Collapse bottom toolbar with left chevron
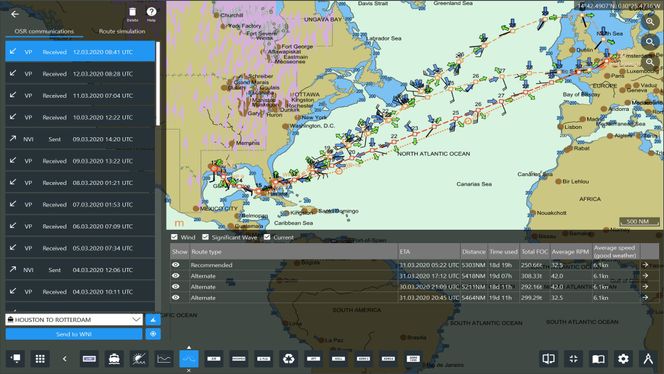This screenshot has height=374, width=664. click(x=64, y=359)
